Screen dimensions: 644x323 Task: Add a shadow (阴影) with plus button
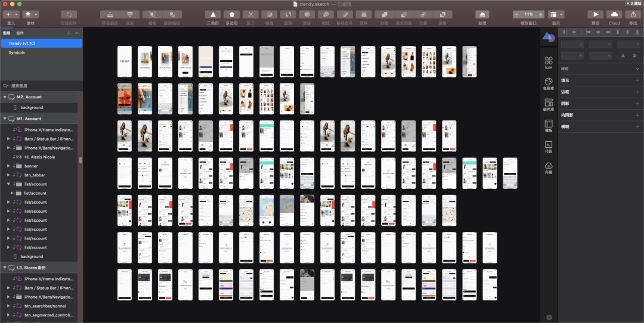pyautogui.click(x=637, y=104)
